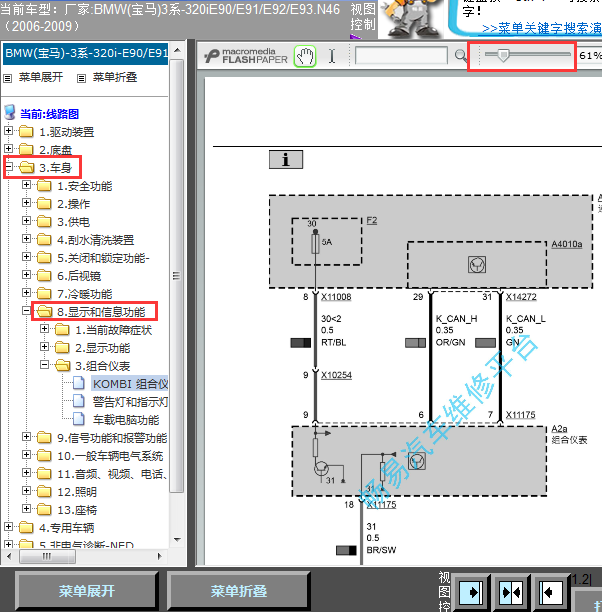
Task: Select 9.信号功能和报警功能 tree item
Action: click(x=112, y=438)
